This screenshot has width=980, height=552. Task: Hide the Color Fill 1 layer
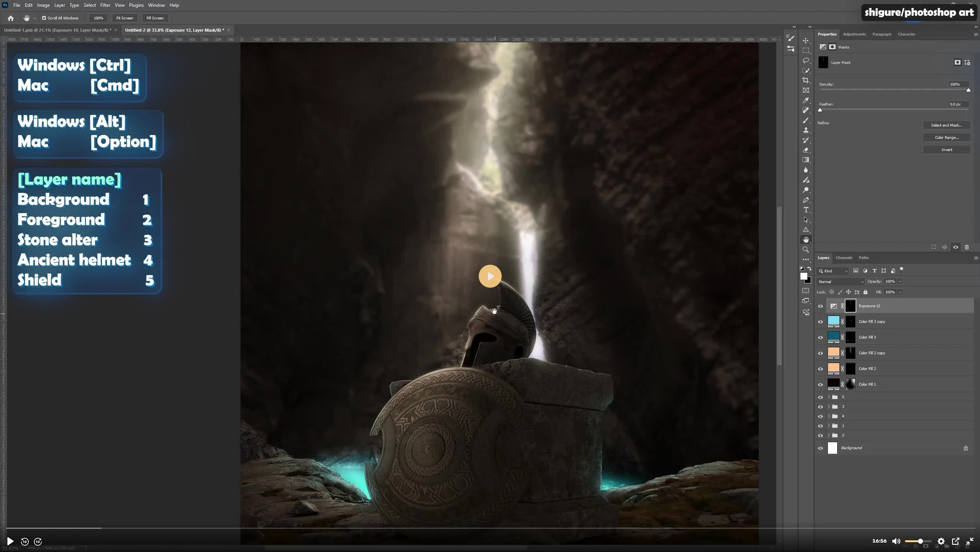(820, 384)
